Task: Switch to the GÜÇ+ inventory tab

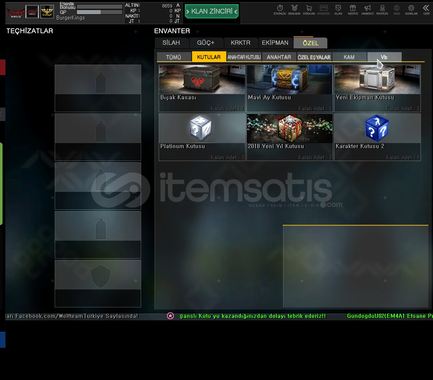Action: tap(206, 43)
